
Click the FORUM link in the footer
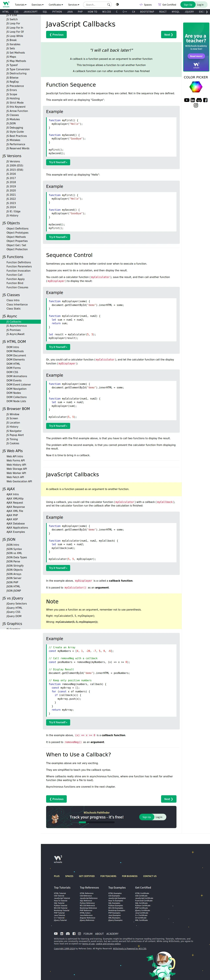click(88, 934)
